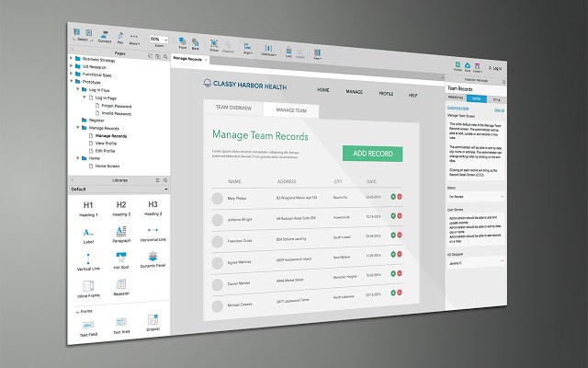Open the Status For Review dropdown
The image size is (588, 368).
pos(476,196)
